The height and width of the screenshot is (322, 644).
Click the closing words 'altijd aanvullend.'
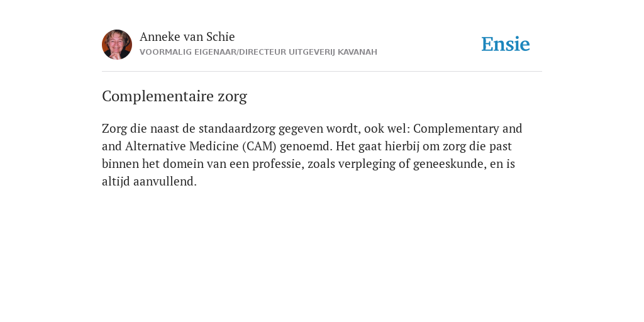click(150, 182)
